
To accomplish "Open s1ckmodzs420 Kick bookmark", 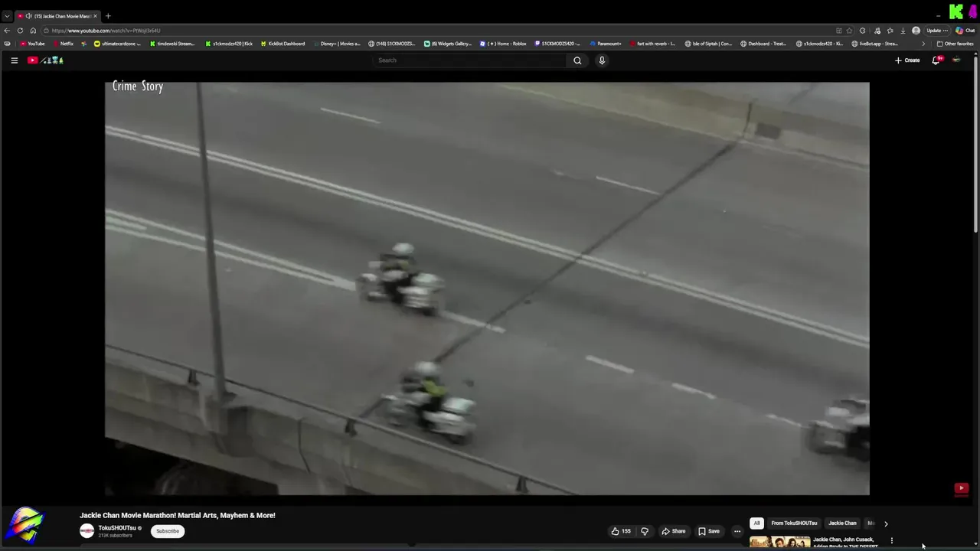I will [x=229, y=44].
